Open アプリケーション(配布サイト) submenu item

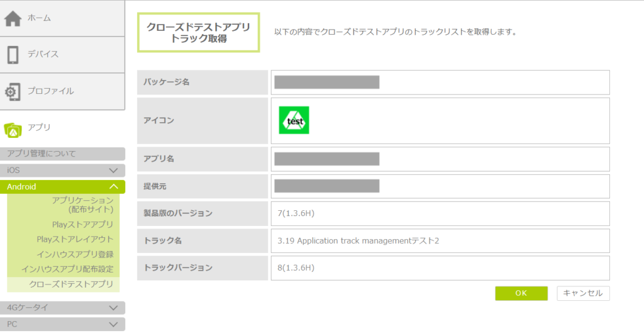pos(82,205)
